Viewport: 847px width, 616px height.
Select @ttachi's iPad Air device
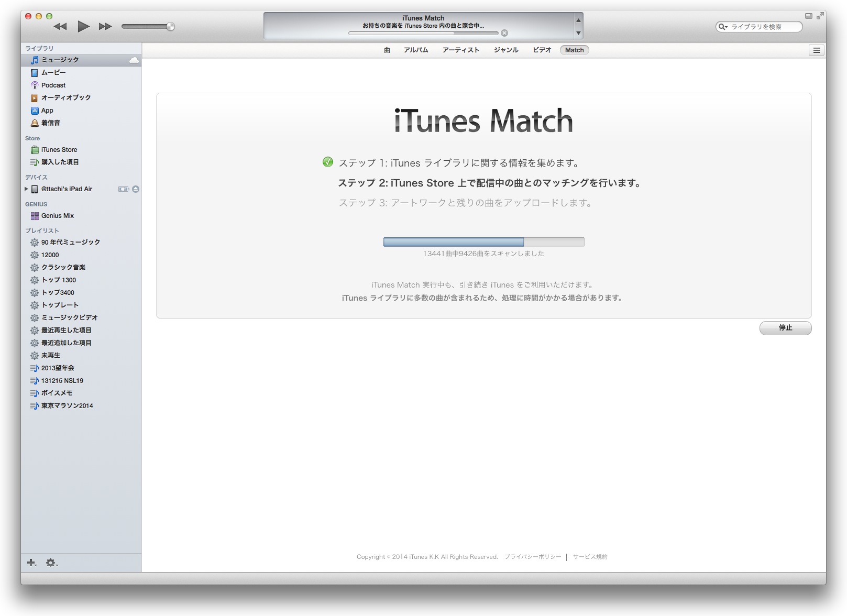pos(67,189)
